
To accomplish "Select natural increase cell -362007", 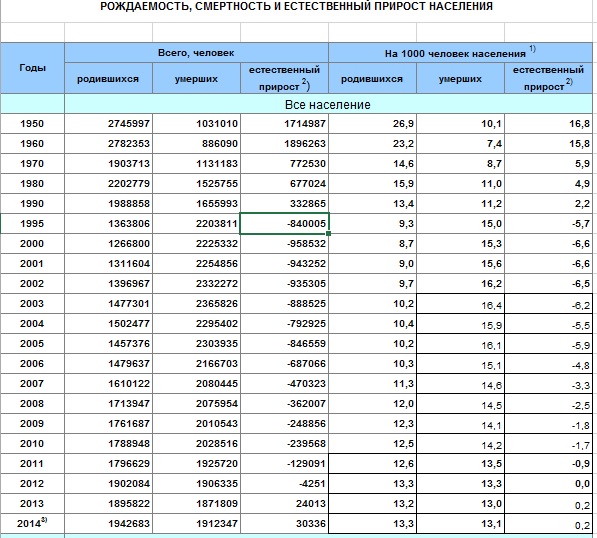I will coord(284,403).
